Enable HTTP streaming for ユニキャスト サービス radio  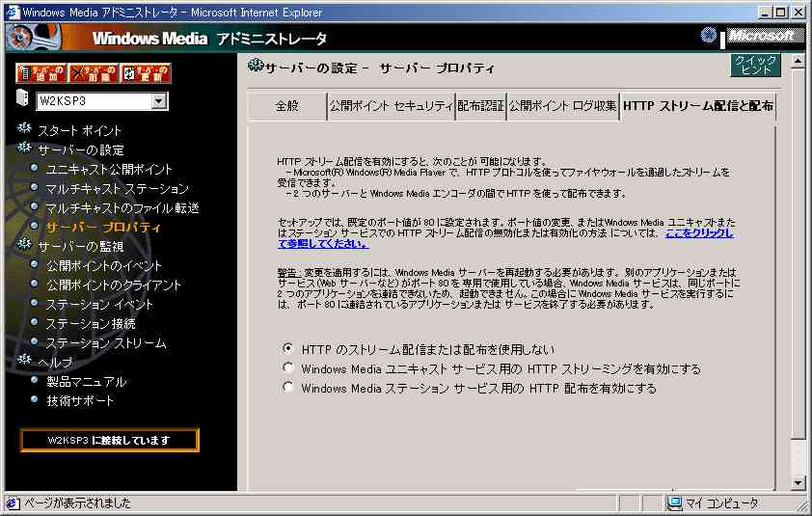pos(288,367)
